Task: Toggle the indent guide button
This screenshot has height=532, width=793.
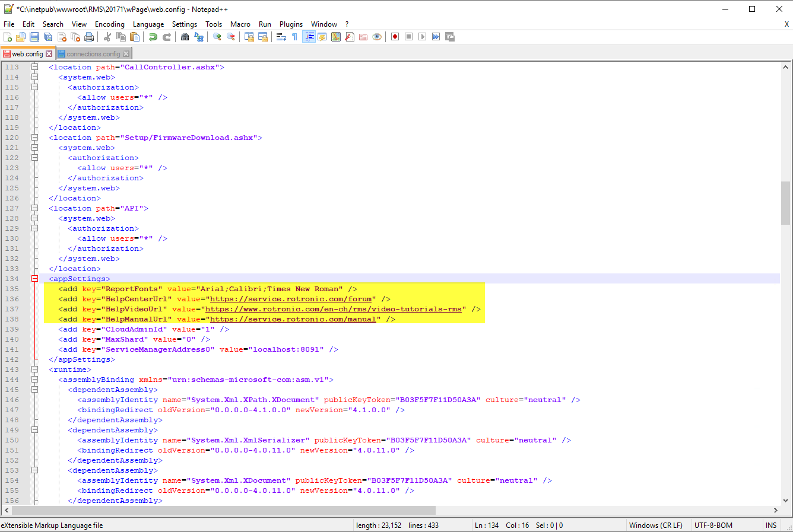Action: [x=309, y=37]
